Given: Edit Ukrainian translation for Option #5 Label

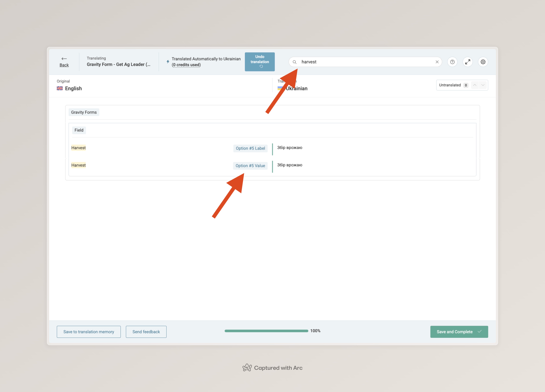Looking at the screenshot, I should point(290,148).
